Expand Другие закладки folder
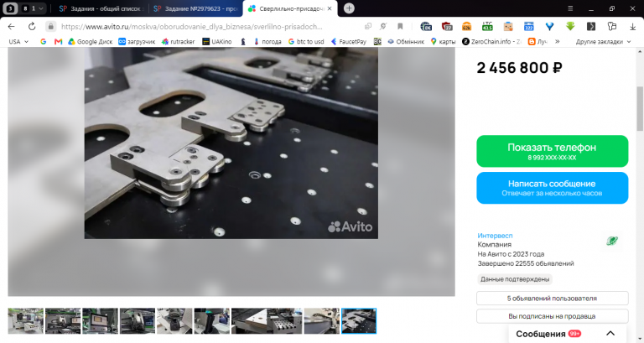 tap(603, 41)
